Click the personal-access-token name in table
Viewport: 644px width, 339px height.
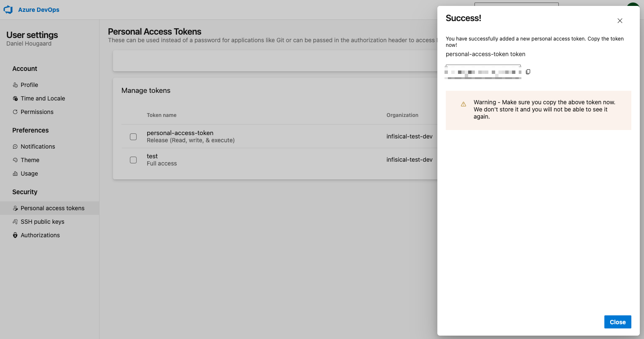click(x=180, y=133)
